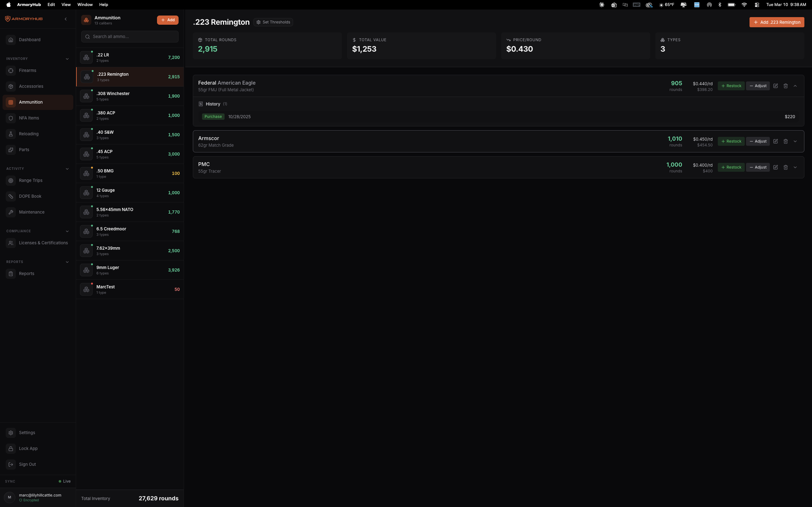
Task: Open the DOPE Book section
Action: [x=30, y=196]
